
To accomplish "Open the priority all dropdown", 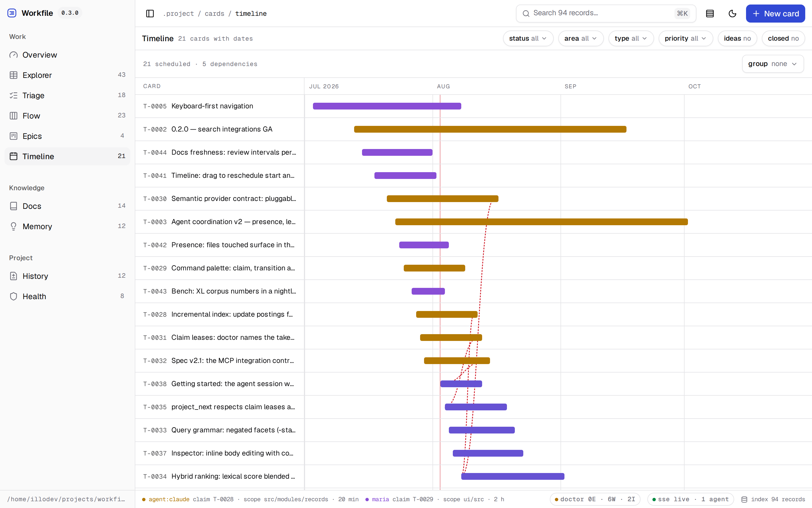I will pos(685,38).
